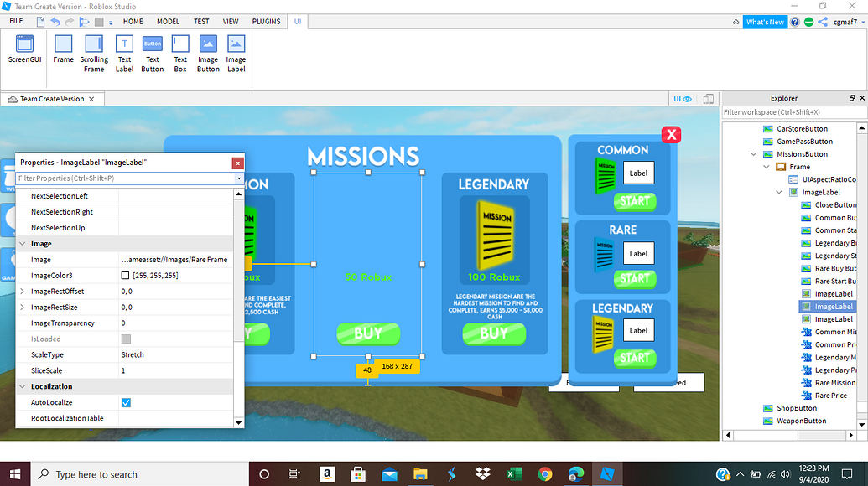Click the Filter workspace search field
Screen dimensions: 868x486
pyautogui.click(x=794, y=112)
